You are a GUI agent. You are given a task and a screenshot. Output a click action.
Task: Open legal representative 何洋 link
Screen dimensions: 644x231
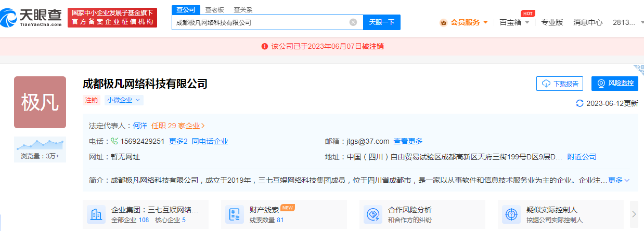tap(140, 126)
